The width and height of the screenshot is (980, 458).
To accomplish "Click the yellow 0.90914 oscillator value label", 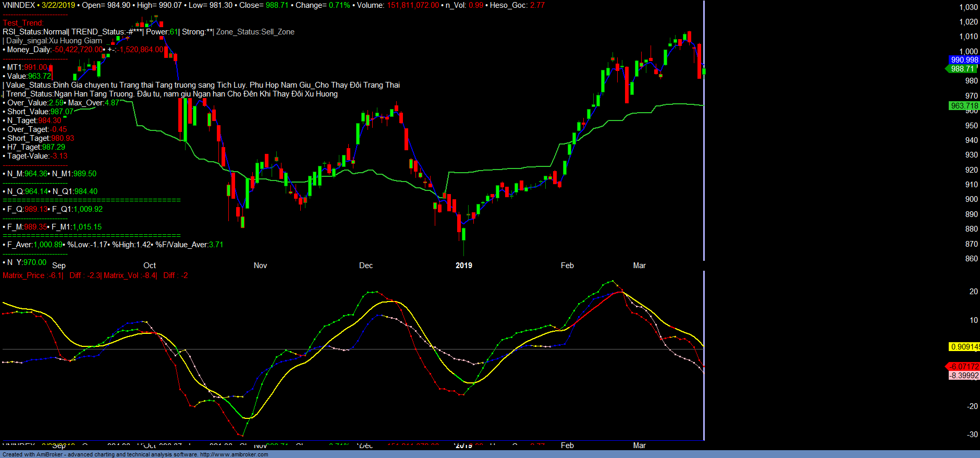I will tap(964, 347).
